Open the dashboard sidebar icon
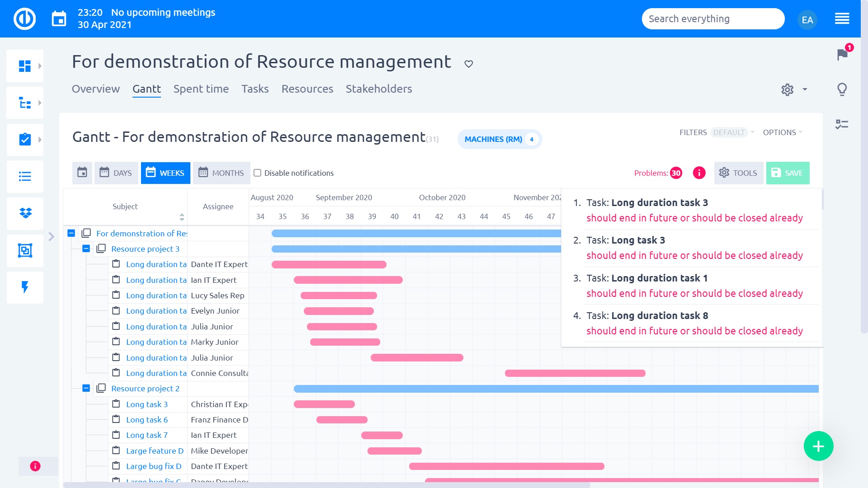This screenshot has width=868, height=488. (x=25, y=66)
